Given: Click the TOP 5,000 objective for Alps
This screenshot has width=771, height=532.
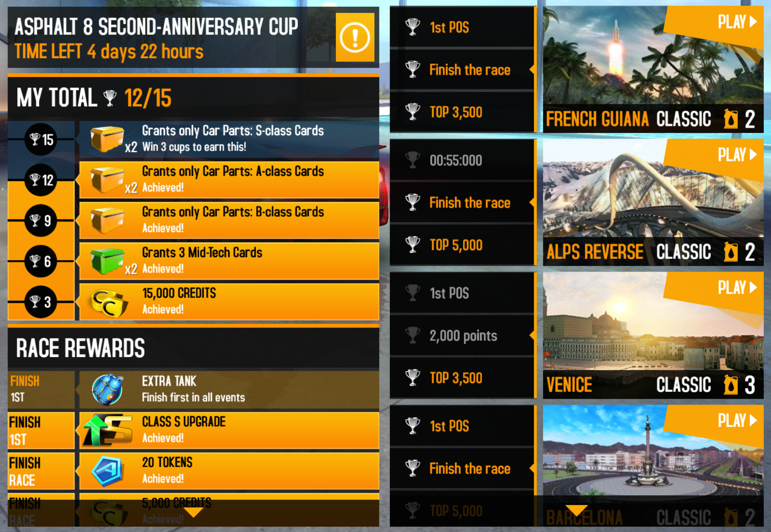Looking at the screenshot, I should tap(462, 245).
